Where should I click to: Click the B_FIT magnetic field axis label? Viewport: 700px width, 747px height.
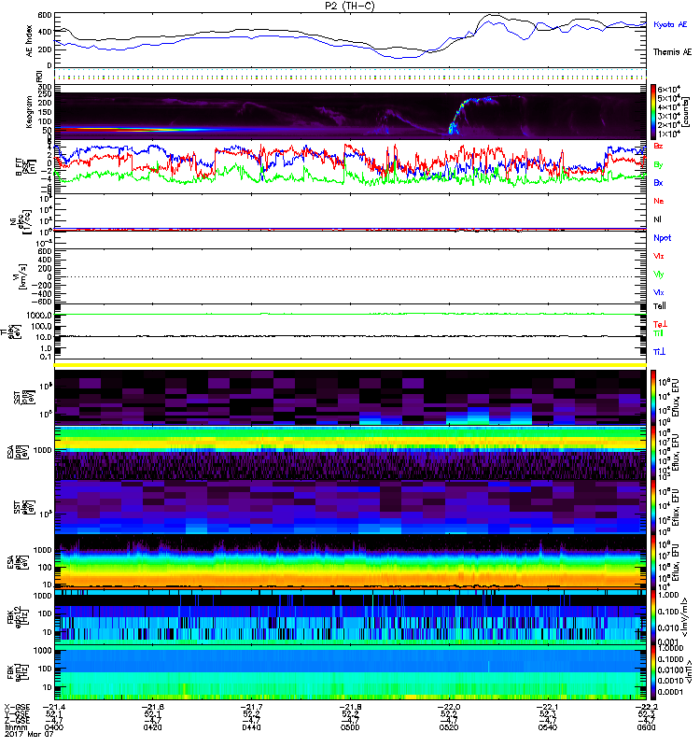24,166
